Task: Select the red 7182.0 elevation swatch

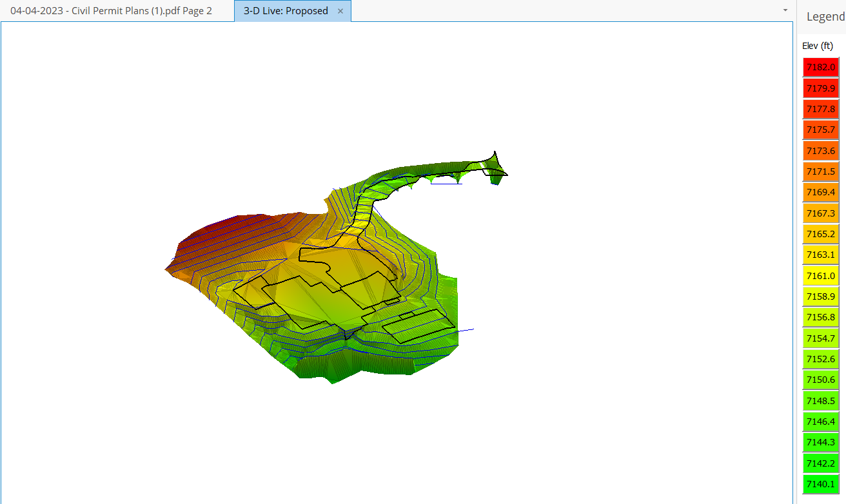Action: point(820,67)
